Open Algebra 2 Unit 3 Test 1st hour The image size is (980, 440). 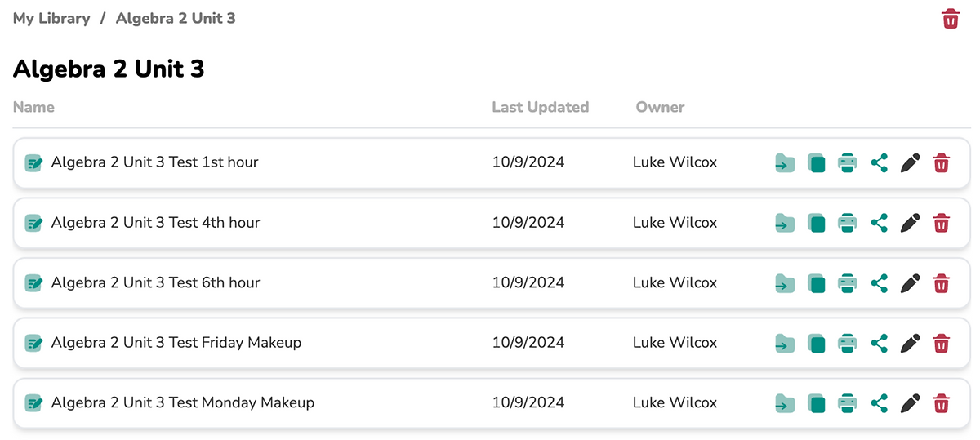click(x=154, y=162)
